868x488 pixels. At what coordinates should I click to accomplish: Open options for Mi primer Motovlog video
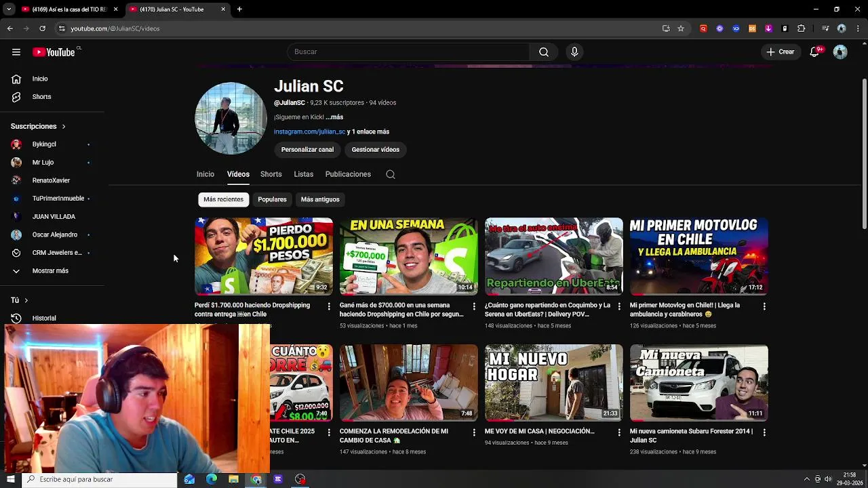[x=764, y=306]
